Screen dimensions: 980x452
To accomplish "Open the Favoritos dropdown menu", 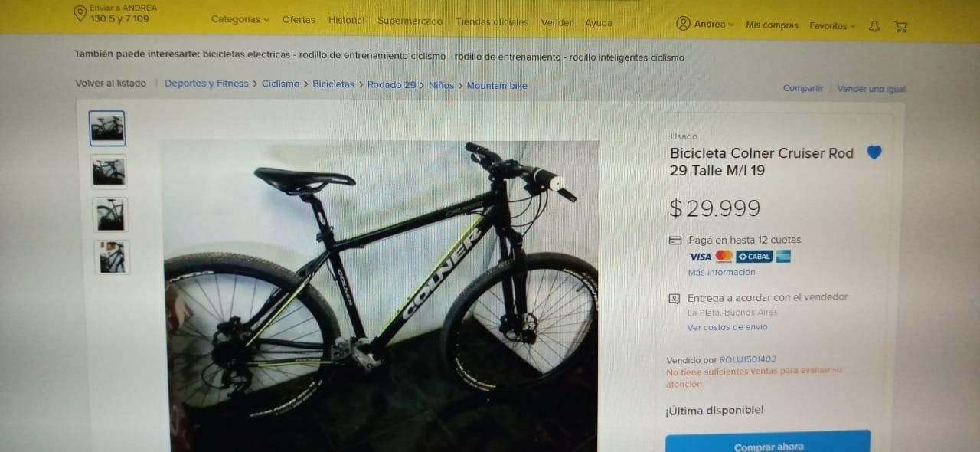I will 833,26.
